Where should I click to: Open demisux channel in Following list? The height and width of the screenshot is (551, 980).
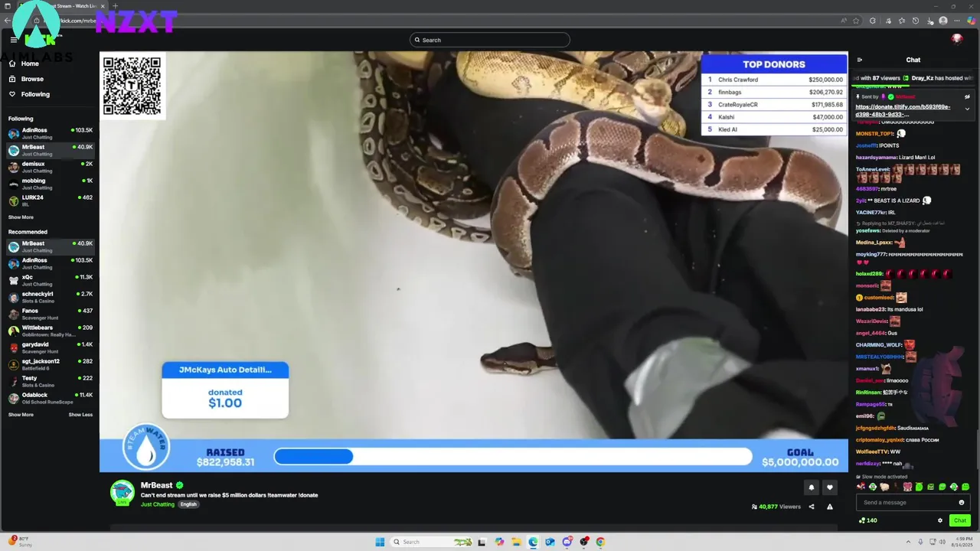(50, 167)
